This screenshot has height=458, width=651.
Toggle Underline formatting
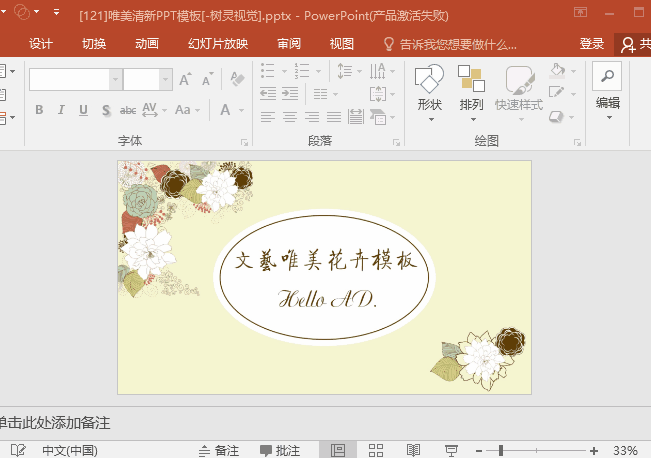point(83,110)
